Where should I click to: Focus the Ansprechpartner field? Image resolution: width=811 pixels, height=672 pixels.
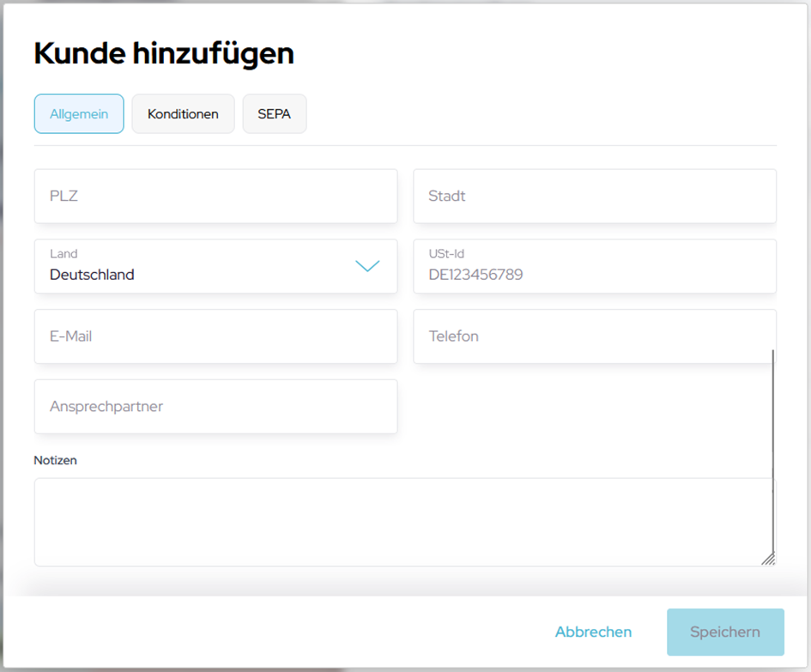click(x=215, y=407)
